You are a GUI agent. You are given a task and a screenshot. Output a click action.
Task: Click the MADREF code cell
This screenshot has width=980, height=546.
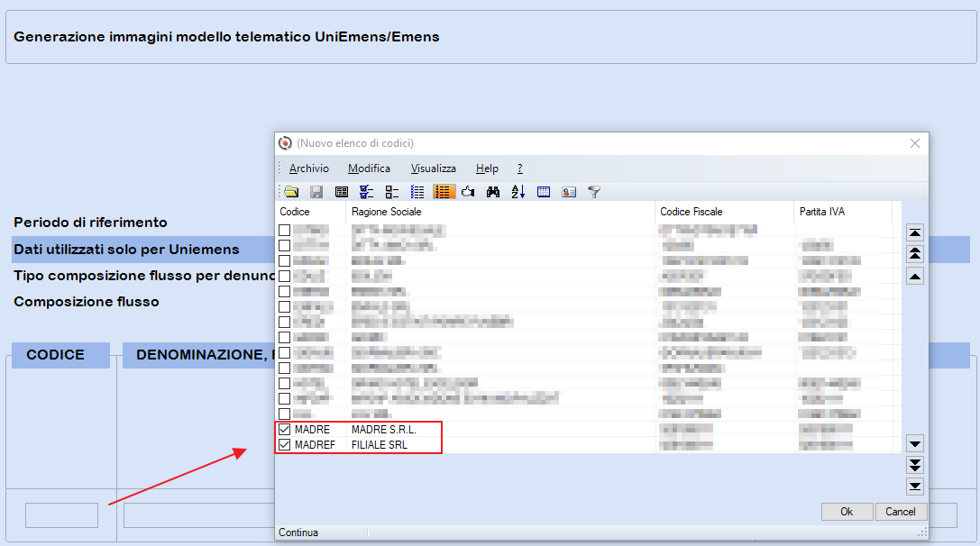315,445
